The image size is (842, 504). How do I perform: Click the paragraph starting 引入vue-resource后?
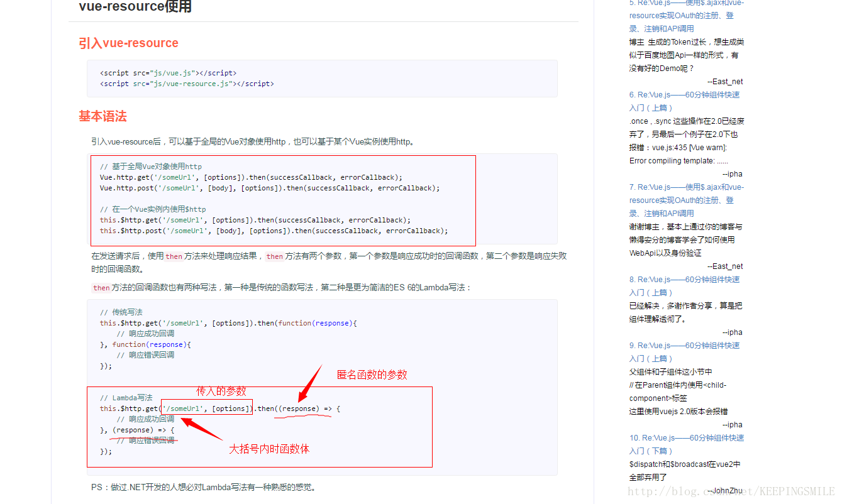(x=253, y=142)
